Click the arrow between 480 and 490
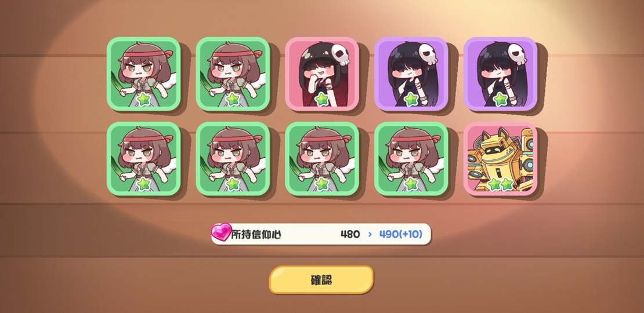Image resolution: width=644 pixels, height=313 pixels. (370, 234)
